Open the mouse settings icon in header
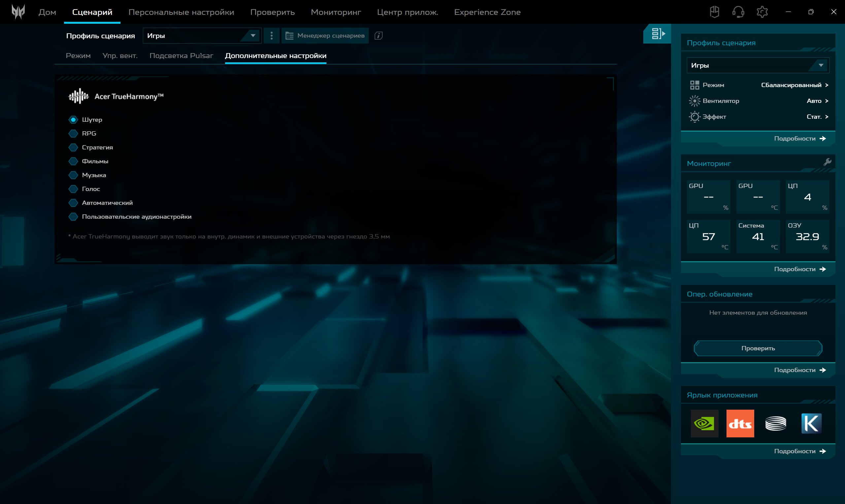This screenshot has width=845, height=504. tap(715, 12)
